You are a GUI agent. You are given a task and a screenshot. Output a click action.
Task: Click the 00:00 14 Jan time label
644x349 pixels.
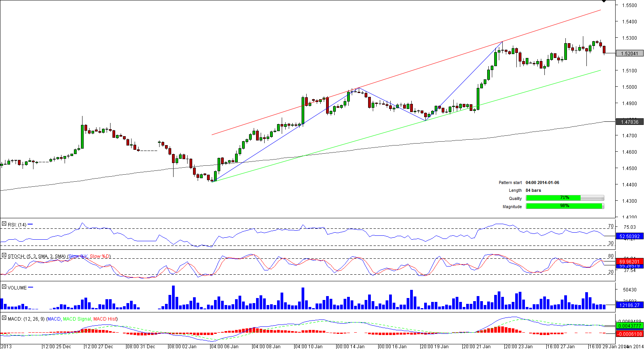click(351, 347)
